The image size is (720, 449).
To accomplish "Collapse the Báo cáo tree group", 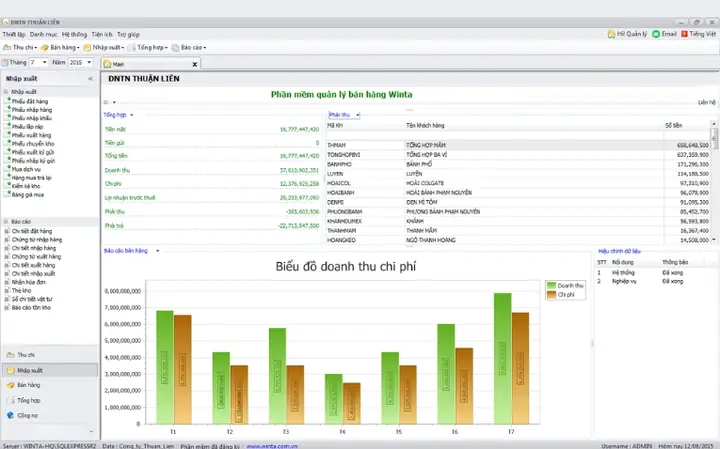I will pos(6,221).
